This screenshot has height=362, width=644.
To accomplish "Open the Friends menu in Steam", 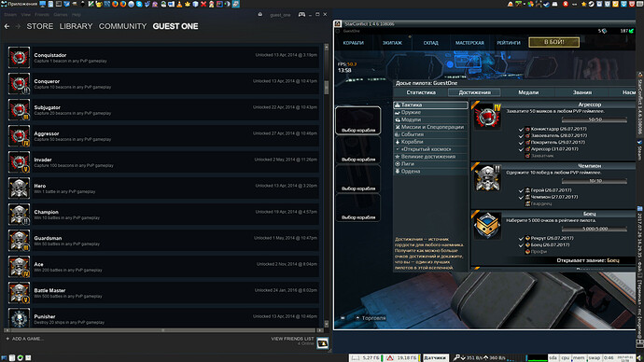I will 42,15.
